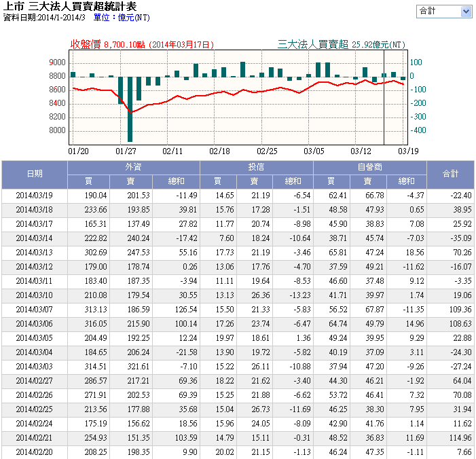
Task: Click the 賣 sub-header under 自營商
Action: click(x=368, y=181)
